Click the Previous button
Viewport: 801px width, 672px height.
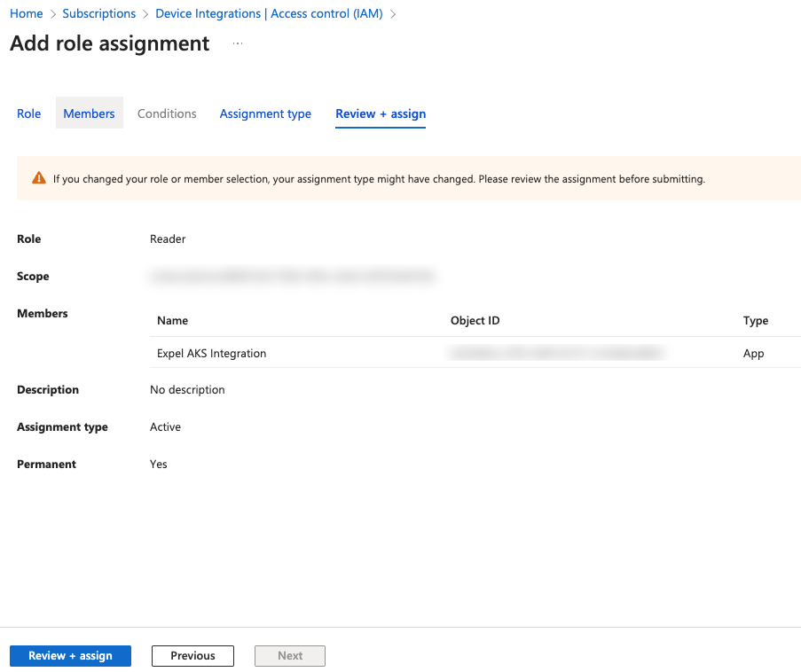pyautogui.click(x=192, y=656)
